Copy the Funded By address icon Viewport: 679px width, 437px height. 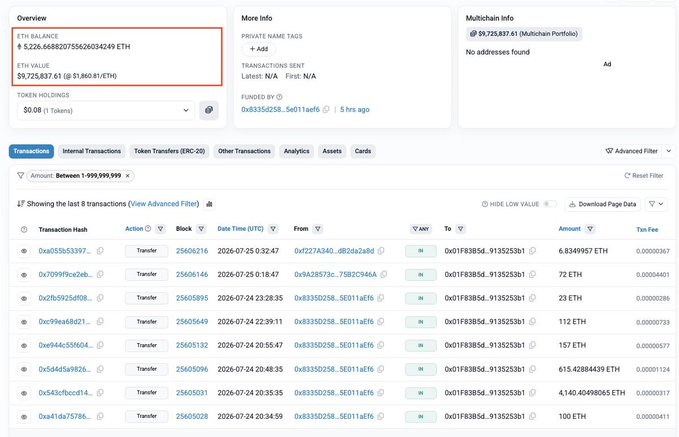tap(326, 110)
